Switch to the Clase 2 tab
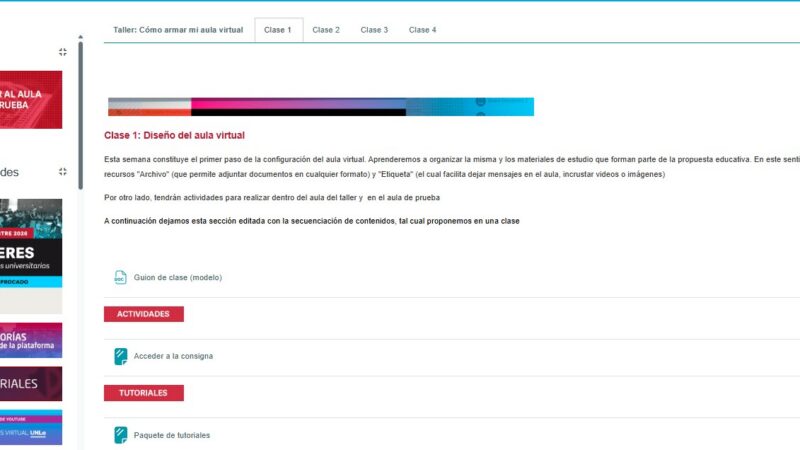This screenshot has height=450, width=800. pyautogui.click(x=326, y=30)
